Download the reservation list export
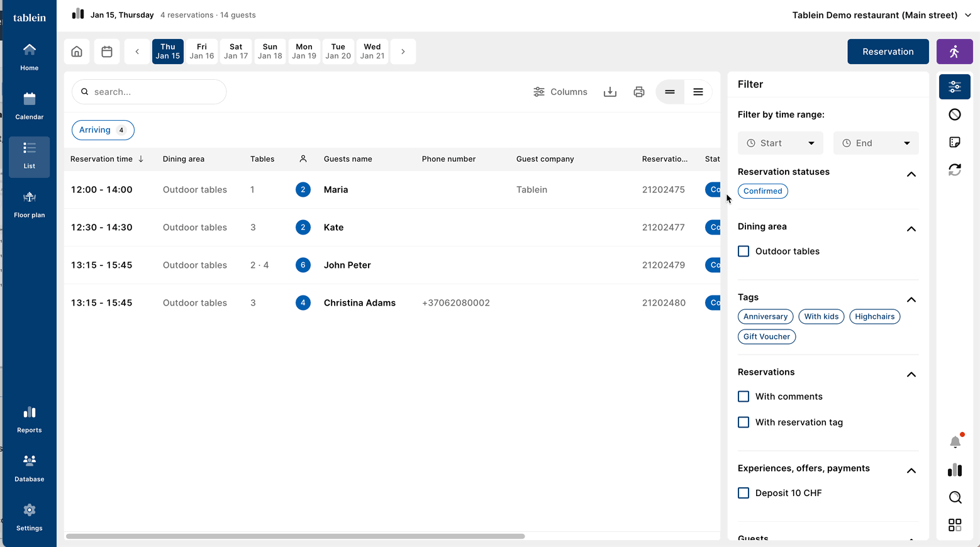The height and width of the screenshot is (547, 980). pyautogui.click(x=610, y=92)
